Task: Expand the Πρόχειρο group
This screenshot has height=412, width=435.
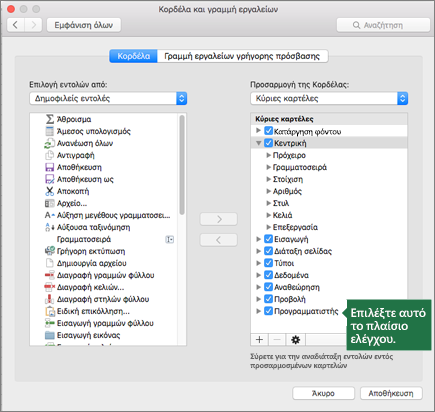Action: (x=269, y=155)
